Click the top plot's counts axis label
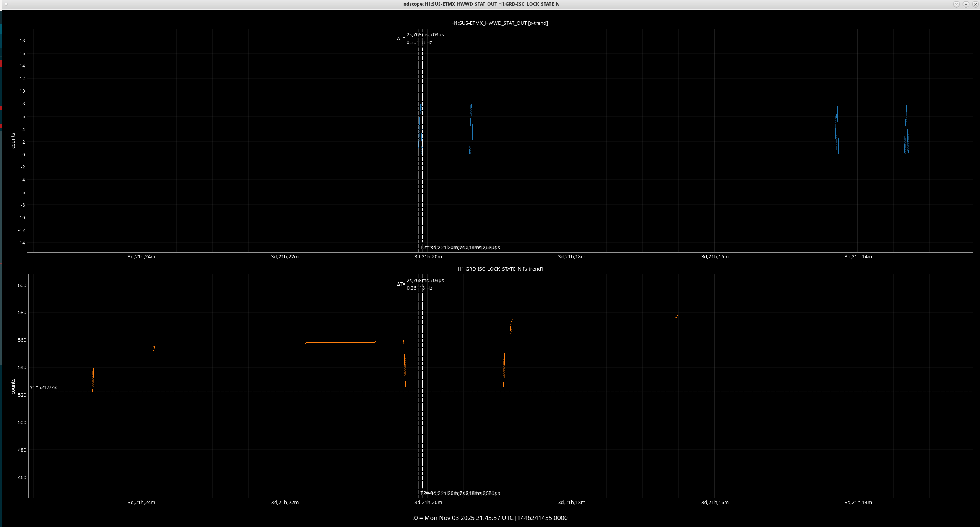 13,141
